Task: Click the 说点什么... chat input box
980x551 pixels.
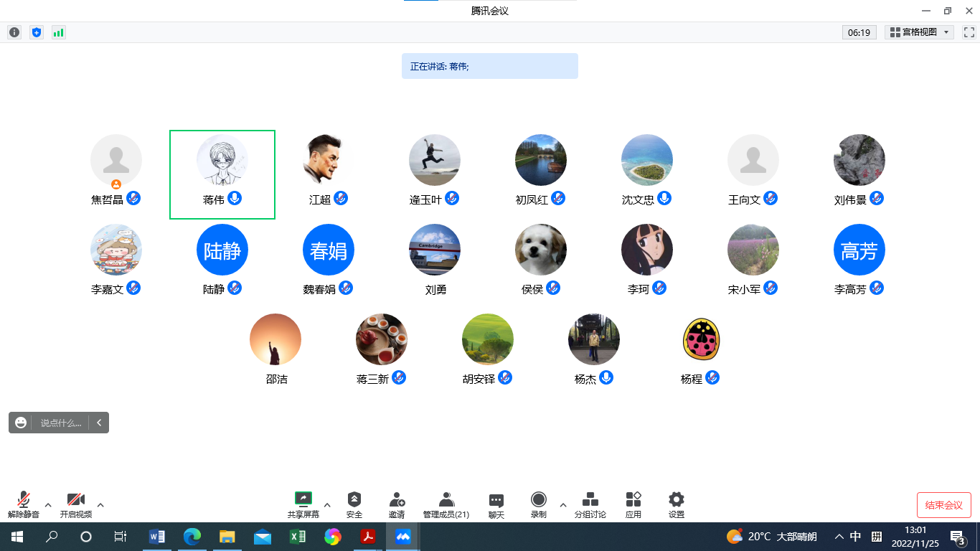Action: tap(60, 423)
